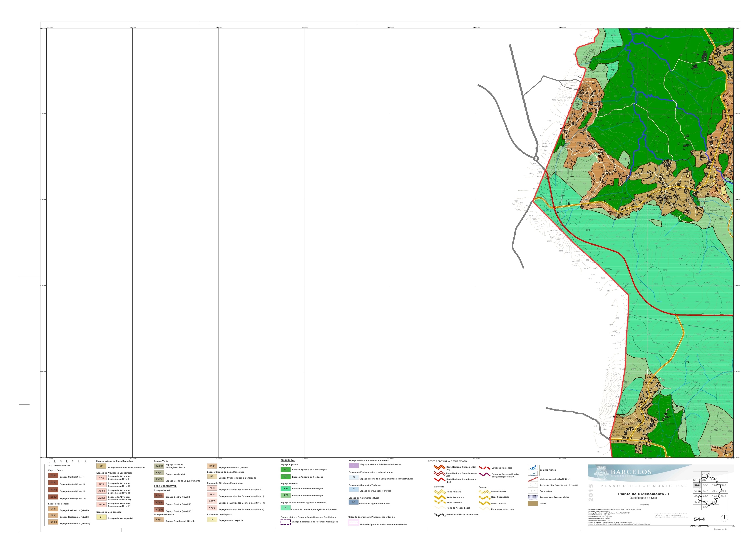Click the EI Equipamentos e Infraestruturas swatch
This screenshot has width=756, height=552.
(x=354, y=477)
